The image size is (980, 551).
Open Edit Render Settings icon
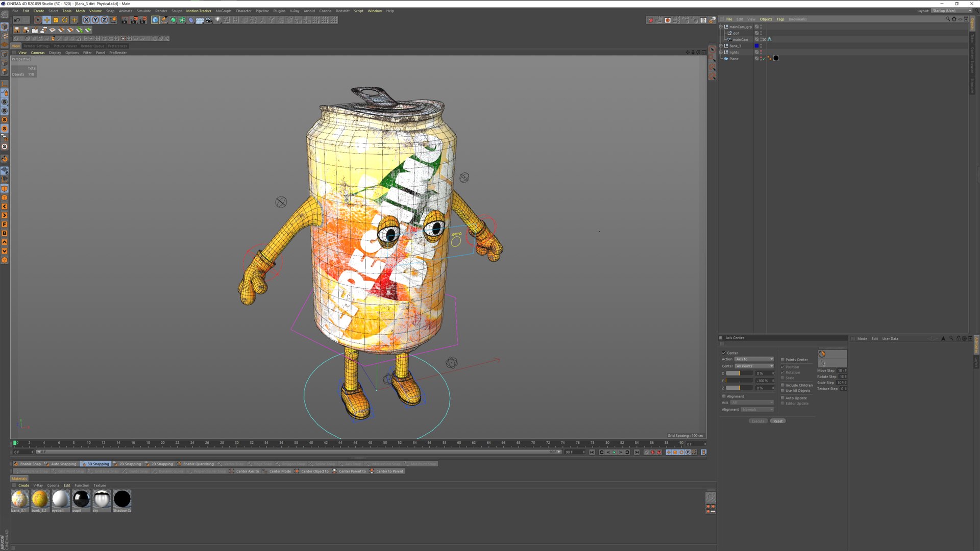143,20
